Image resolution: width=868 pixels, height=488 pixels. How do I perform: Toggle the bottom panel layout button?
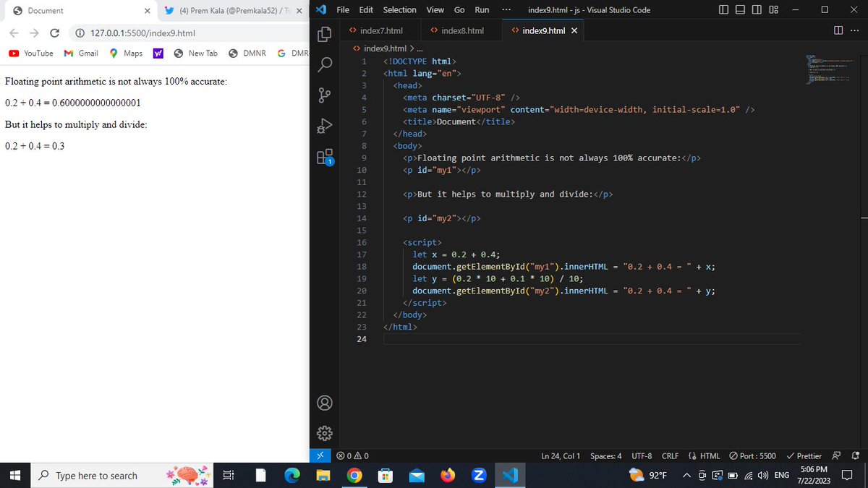click(x=741, y=10)
